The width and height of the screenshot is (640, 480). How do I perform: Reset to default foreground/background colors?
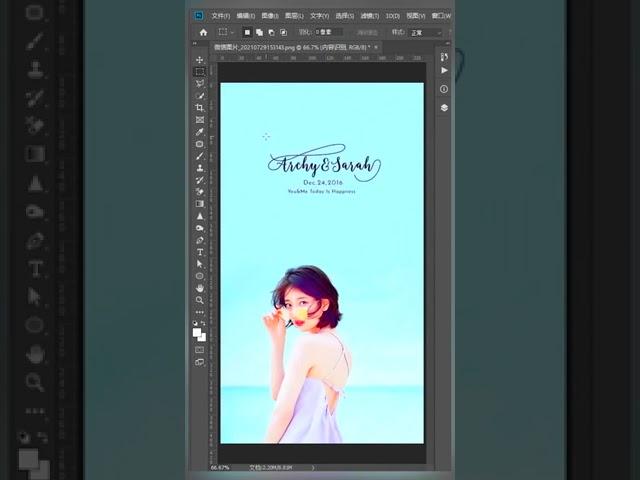[x=195, y=323]
